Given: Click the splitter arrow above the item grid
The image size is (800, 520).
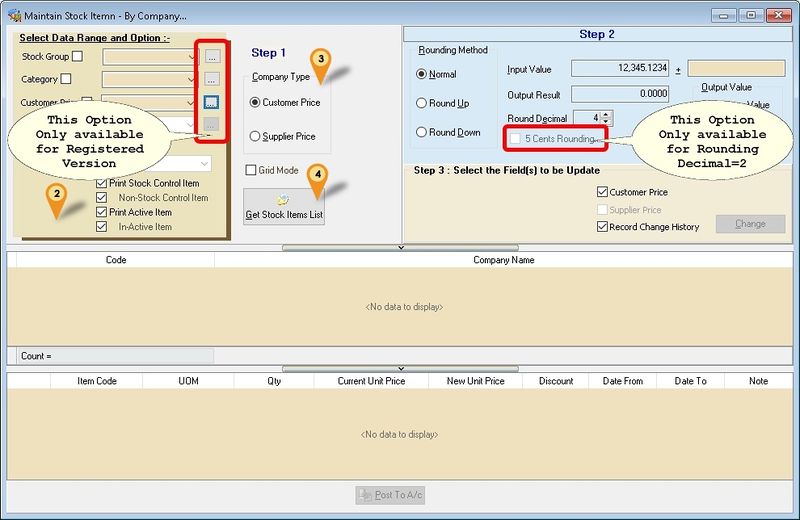Looking at the screenshot, I should tap(400, 368).
